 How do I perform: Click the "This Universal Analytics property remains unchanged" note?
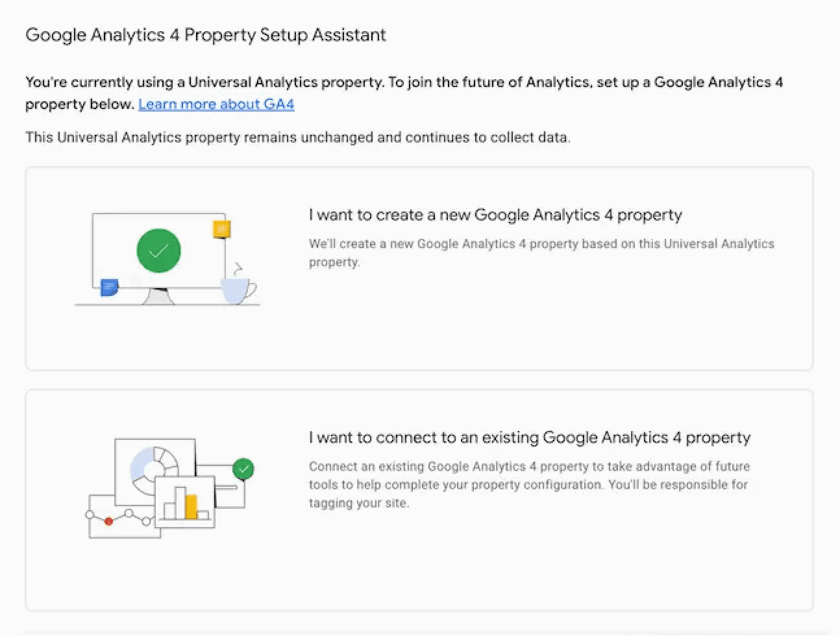[298, 138]
